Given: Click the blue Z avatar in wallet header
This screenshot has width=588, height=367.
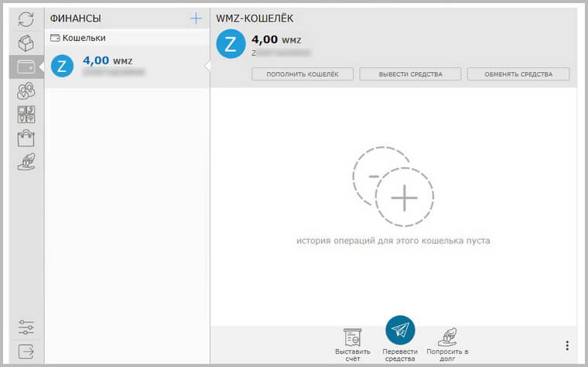Looking at the screenshot, I should [231, 44].
